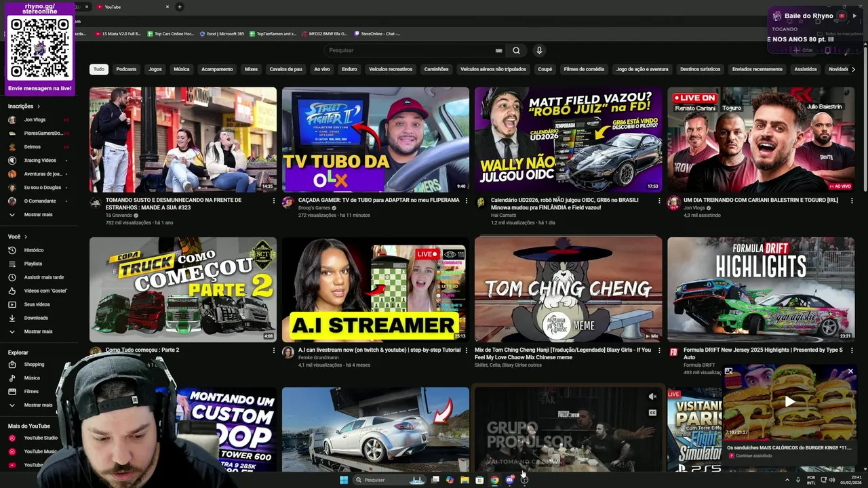Select the Ao vivo filter chip
This screenshot has height=488, width=868.
[x=321, y=69]
